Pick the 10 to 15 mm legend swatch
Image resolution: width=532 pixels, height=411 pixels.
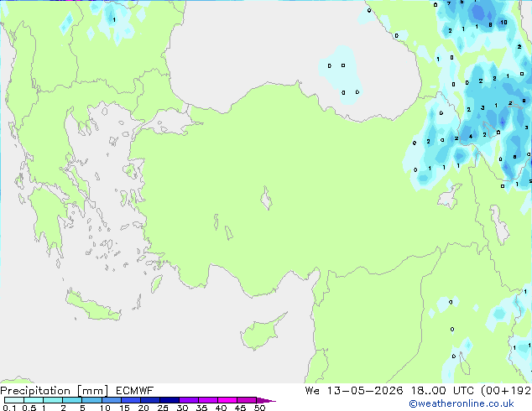(x=111, y=400)
